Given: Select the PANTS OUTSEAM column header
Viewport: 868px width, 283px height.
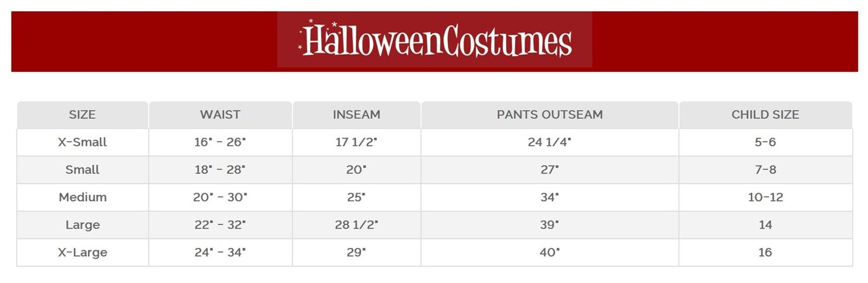Looking at the screenshot, I should (x=550, y=114).
